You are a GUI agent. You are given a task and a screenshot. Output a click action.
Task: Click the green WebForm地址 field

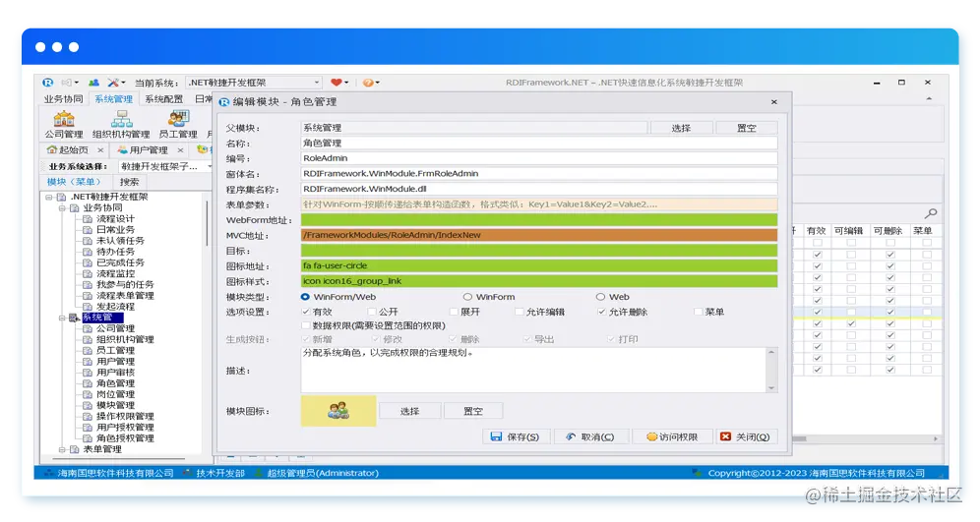tap(539, 220)
